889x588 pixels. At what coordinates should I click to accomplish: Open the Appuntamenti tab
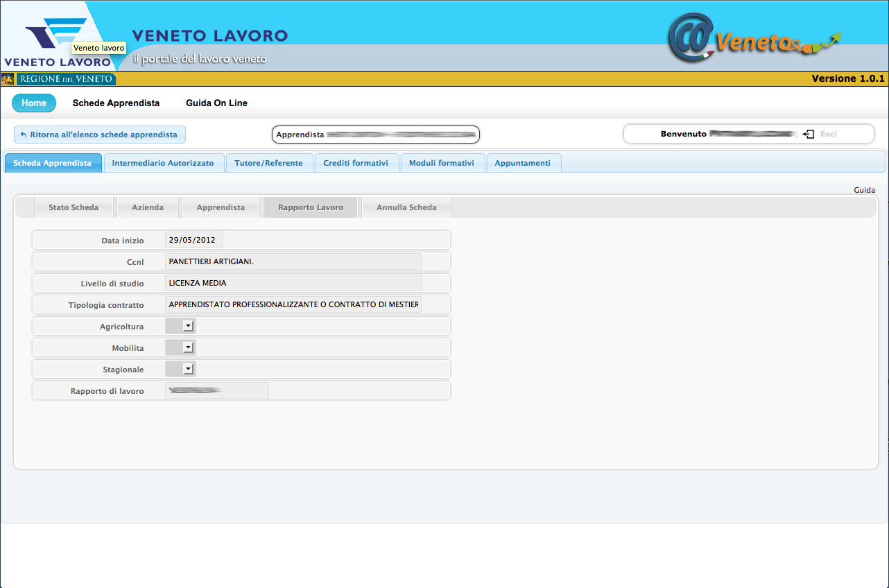522,163
